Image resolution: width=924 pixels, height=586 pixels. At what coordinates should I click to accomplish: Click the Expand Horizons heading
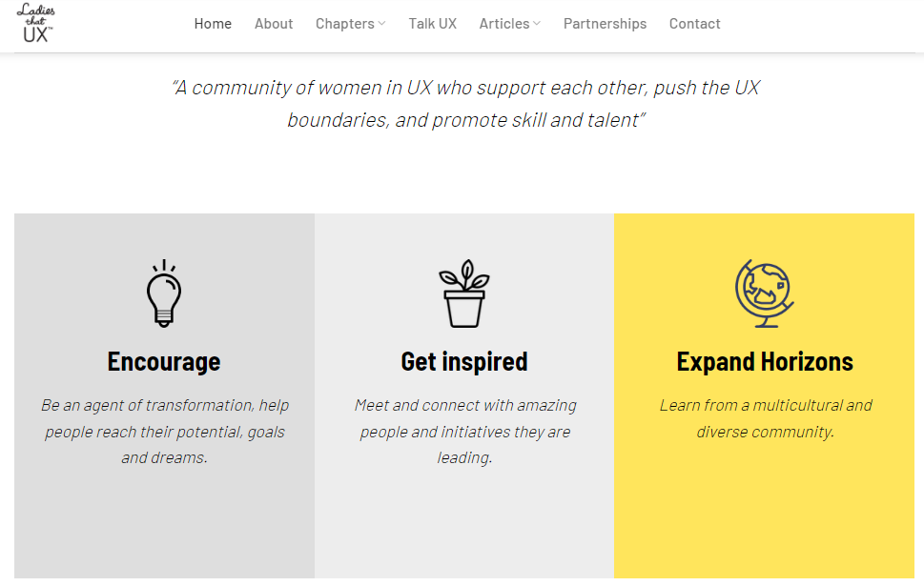(x=765, y=362)
